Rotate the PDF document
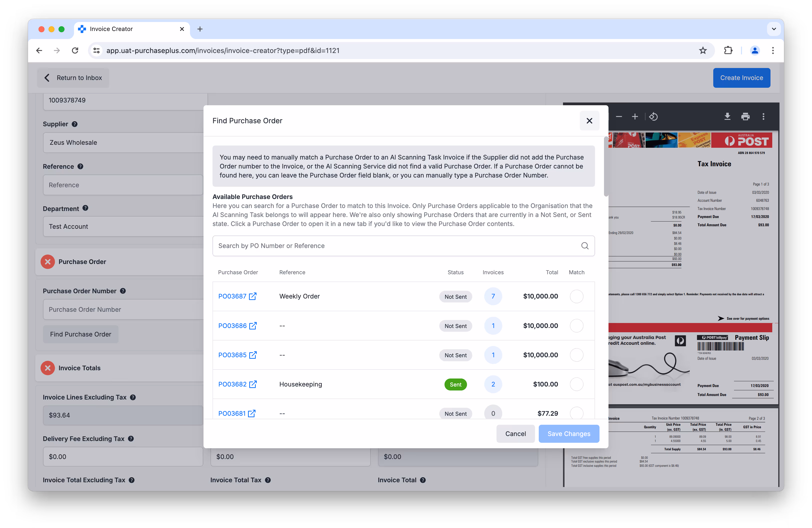Screen dimensions: 812x528 tap(653, 117)
